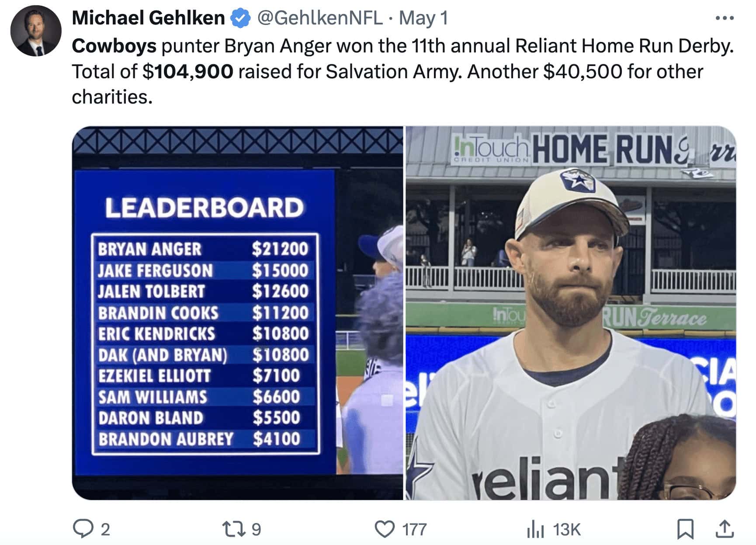Image resolution: width=756 pixels, height=545 pixels.
Task: Like the tweet with the heart icon
Action: pos(385,529)
